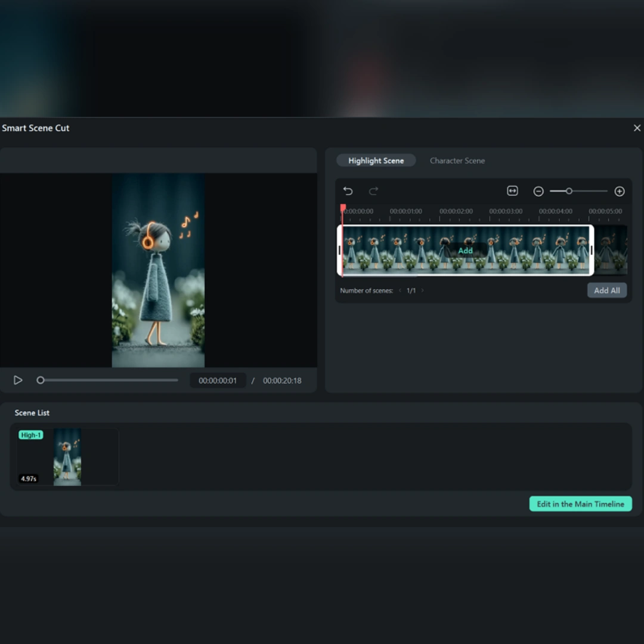Switch to the Character Scene tab
Viewport: 644px width, 644px height.
[457, 160]
